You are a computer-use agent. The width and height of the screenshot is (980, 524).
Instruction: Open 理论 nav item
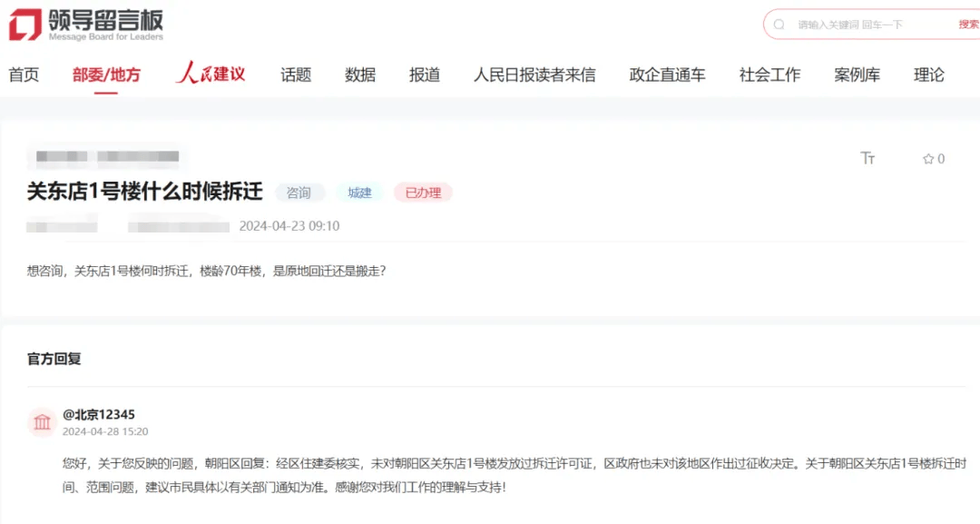(x=929, y=75)
